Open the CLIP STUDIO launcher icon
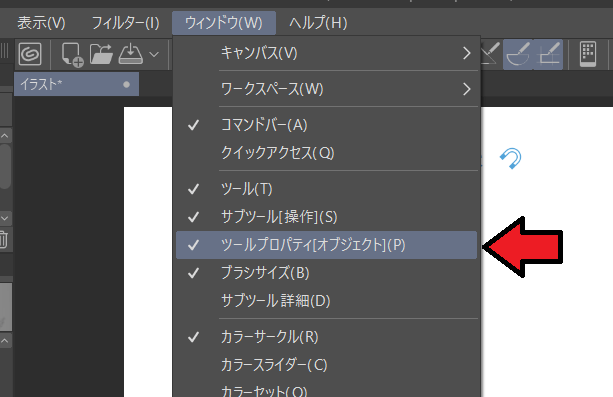The image size is (613, 397). tap(30, 54)
